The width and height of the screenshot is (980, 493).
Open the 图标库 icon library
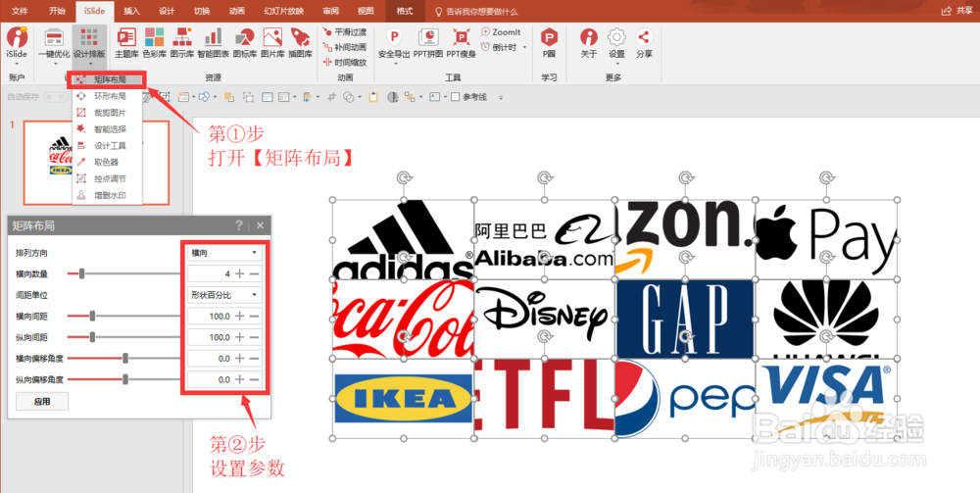coord(244,43)
